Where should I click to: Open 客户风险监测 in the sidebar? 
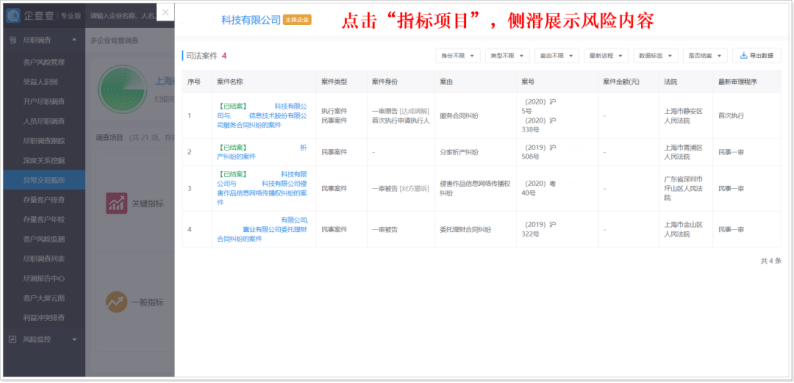(44, 239)
